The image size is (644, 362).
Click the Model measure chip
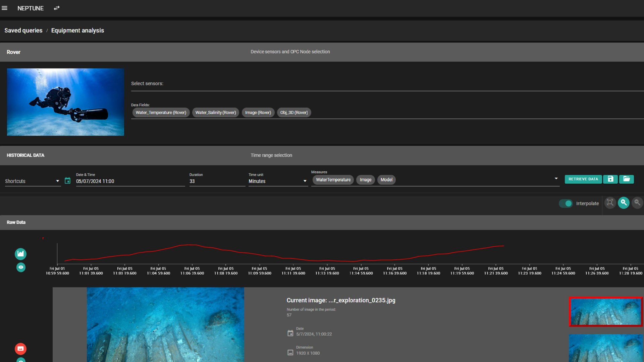[386, 180]
